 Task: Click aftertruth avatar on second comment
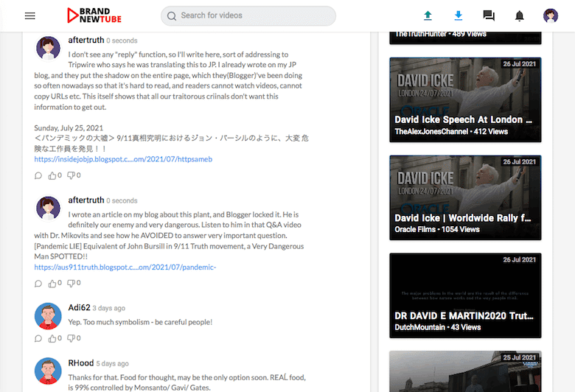[48, 209]
